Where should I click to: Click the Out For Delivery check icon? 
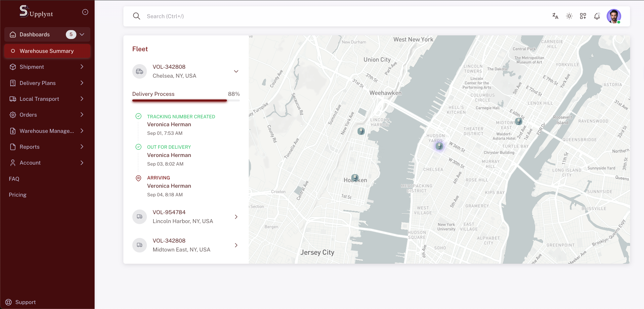[x=139, y=147]
